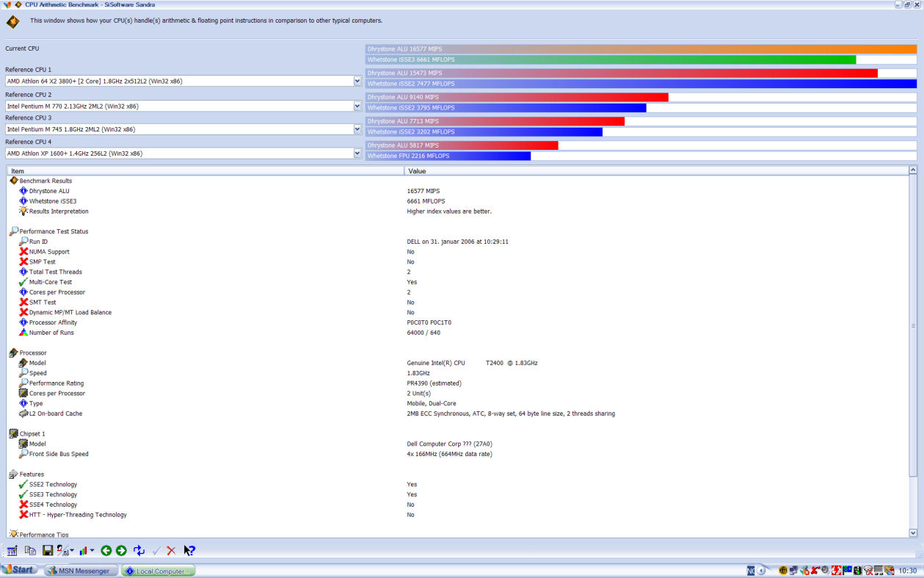Click the yellow globe system tray icon

coord(783,570)
